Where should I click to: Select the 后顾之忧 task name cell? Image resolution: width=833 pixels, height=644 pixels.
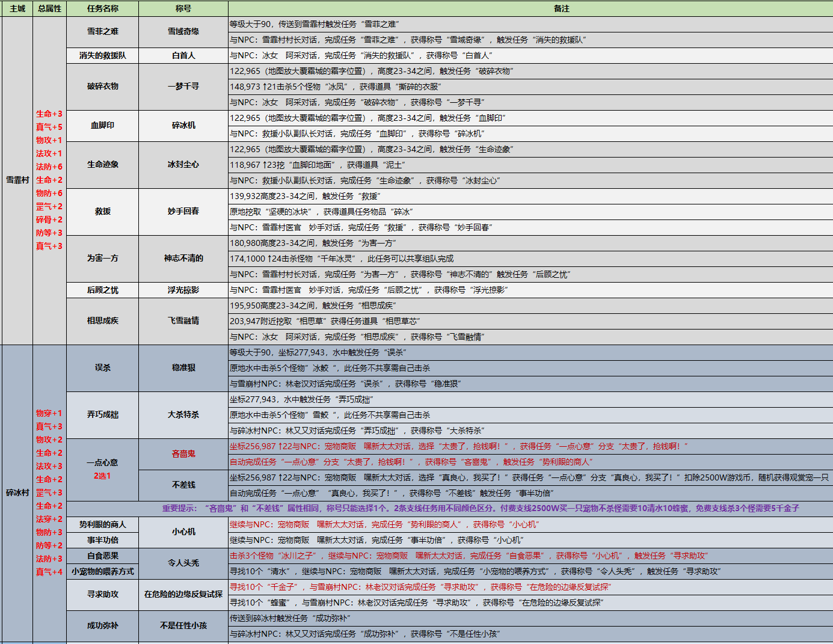pyautogui.click(x=103, y=290)
